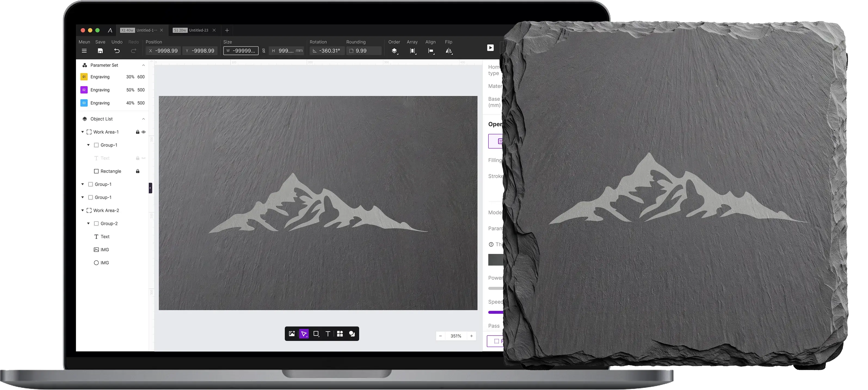The image size is (868, 390).
Task: Collapse Work Area-1 tree node
Action: (x=82, y=132)
